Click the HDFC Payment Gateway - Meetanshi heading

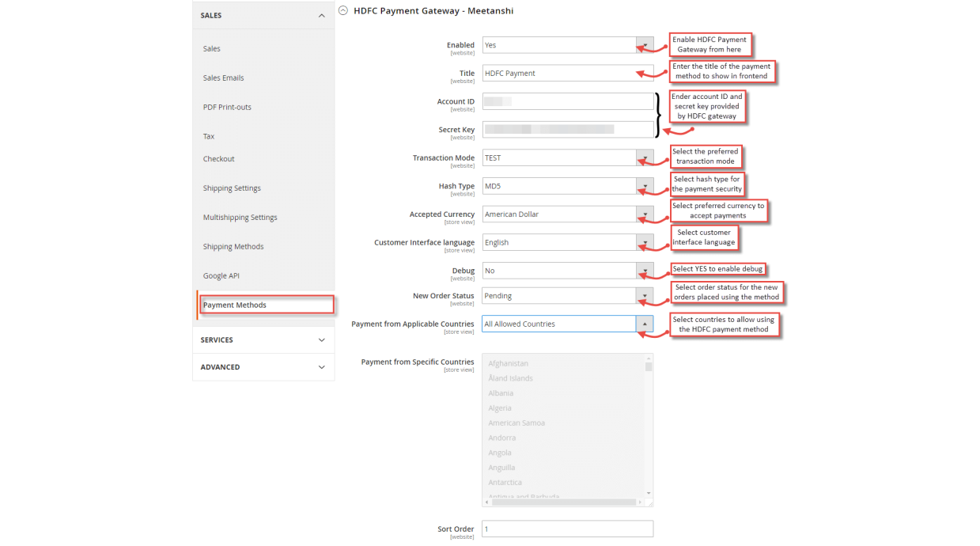click(433, 10)
